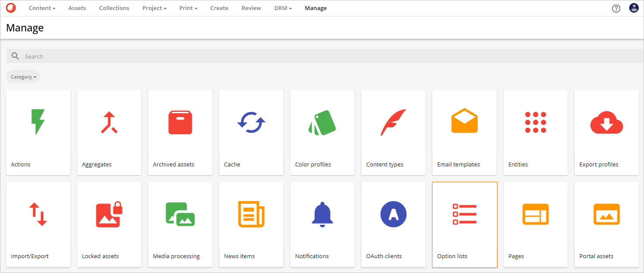Select the Archived assets box icon
This screenshot has width=644, height=273.
point(180,122)
